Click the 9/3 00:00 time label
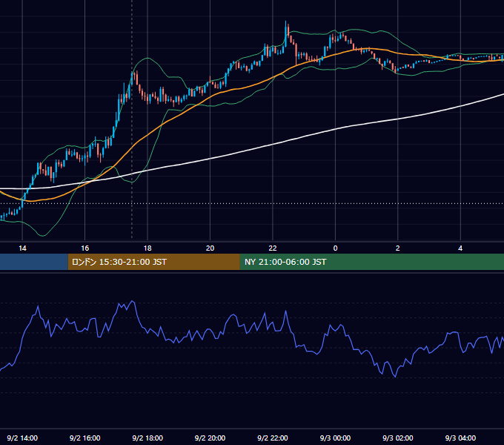 click(335, 438)
